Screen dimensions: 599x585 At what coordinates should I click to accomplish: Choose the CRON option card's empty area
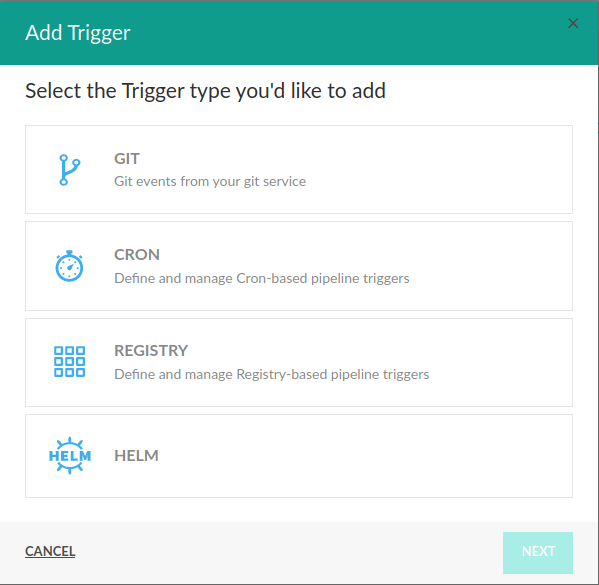pyautogui.click(x=491, y=266)
